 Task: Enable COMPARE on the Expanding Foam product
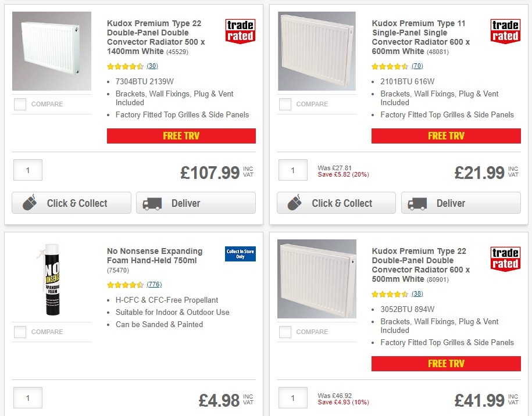[x=19, y=332]
